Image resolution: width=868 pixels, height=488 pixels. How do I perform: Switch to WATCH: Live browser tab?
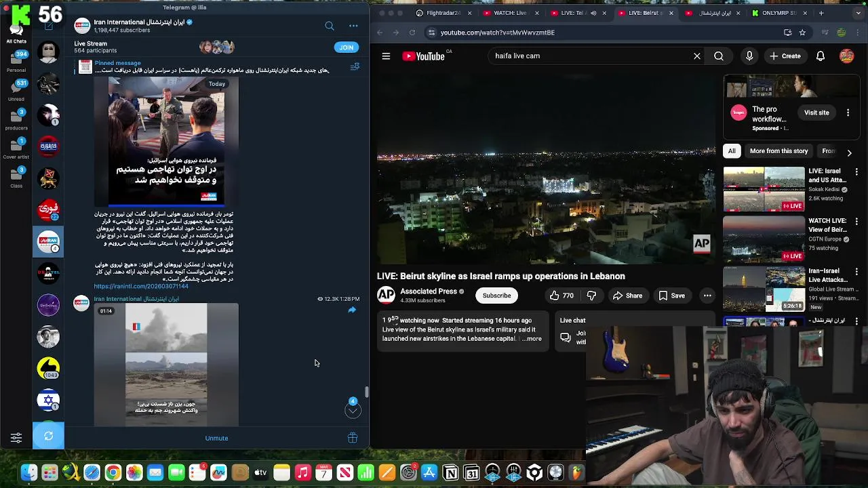(511, 13)
